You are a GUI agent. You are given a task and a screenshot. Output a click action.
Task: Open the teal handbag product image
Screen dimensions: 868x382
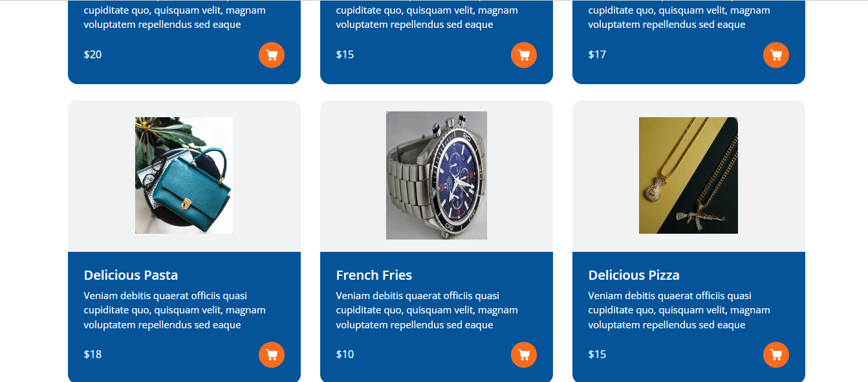tap(184, 175)
